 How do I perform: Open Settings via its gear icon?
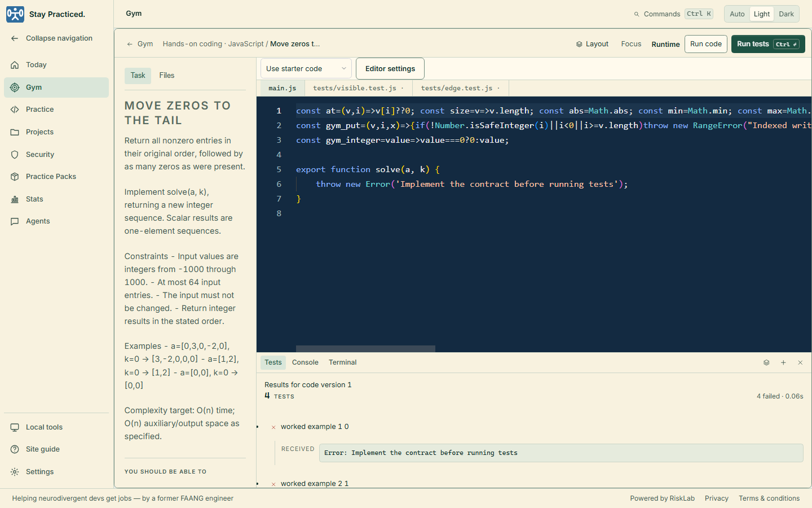click(15, 472)
